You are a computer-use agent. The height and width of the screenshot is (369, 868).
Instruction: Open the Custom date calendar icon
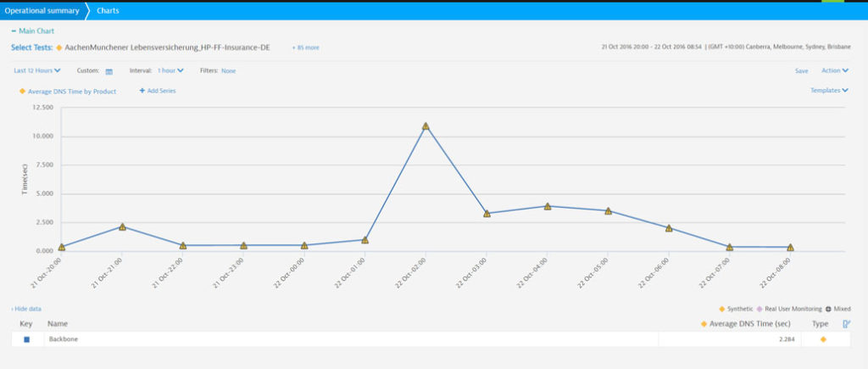pos(109,71)
